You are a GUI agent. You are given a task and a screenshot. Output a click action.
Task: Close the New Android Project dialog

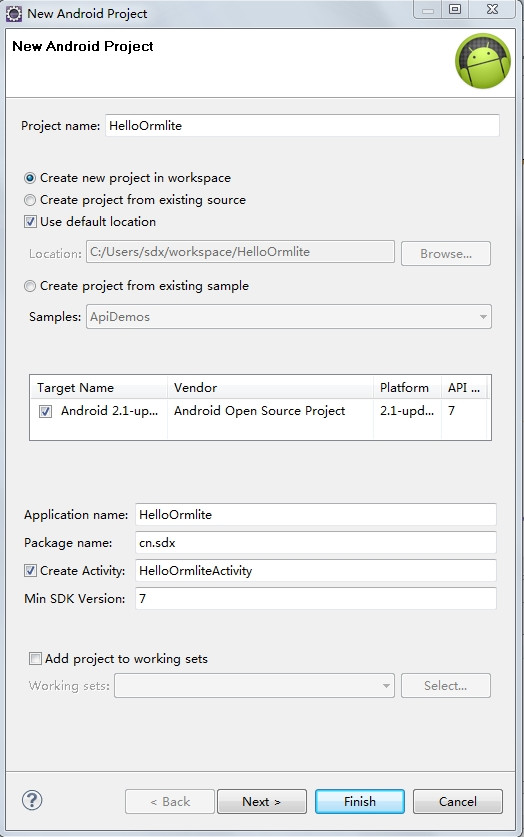point(492,9)
